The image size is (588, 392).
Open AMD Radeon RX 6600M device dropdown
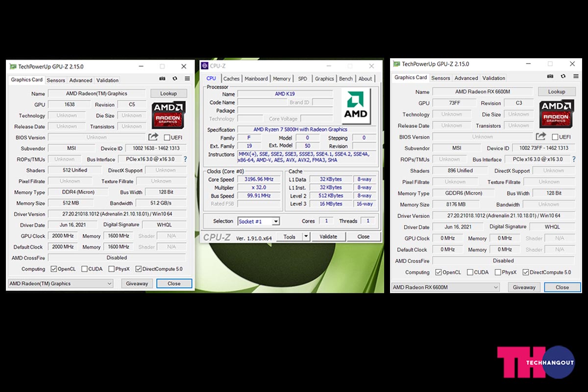pos(445,287)
